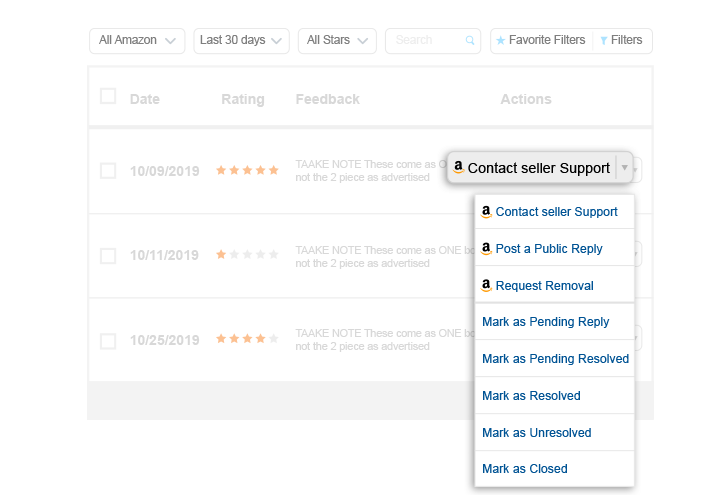Select Mark as Resolved from menu
702x495 pixels.
[531, 396]
